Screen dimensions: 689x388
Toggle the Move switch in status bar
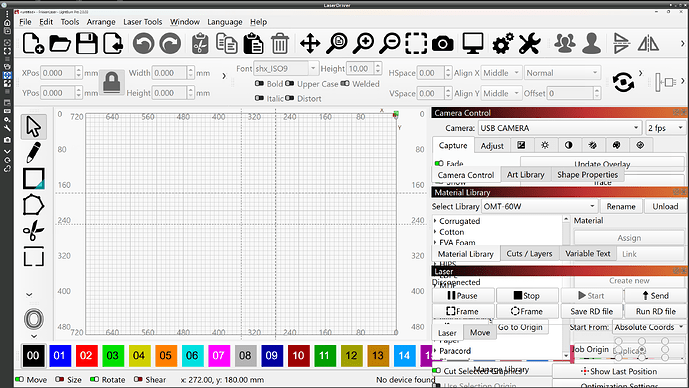click(x=19, y=379)
